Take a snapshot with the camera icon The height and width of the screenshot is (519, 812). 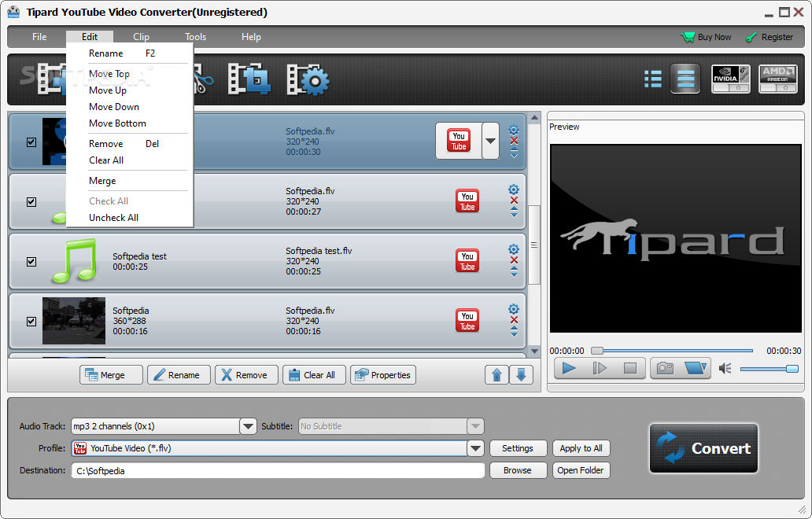tap(665, 368)
